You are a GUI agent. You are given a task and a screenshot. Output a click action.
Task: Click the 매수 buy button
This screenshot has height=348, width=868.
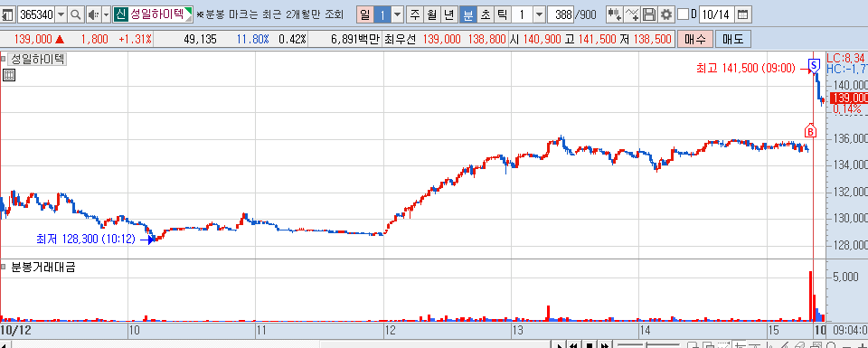coord(694,39)
